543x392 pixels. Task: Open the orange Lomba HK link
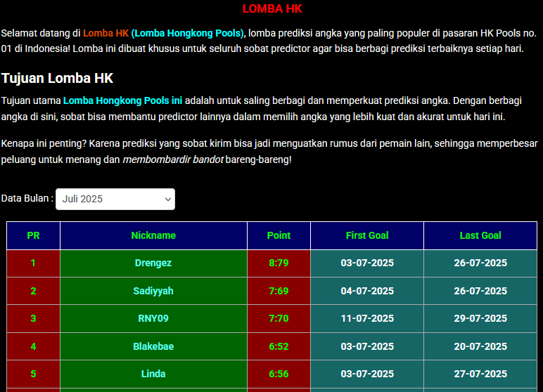[106, 33]
